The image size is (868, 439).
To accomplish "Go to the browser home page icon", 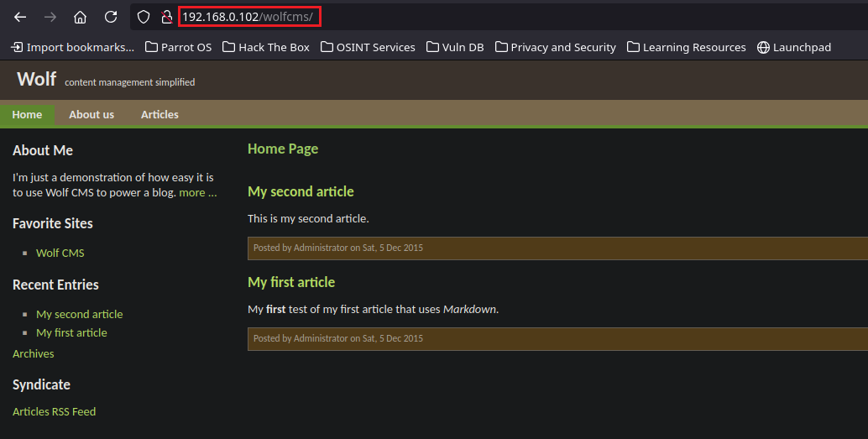I will [x=80, y=17].
